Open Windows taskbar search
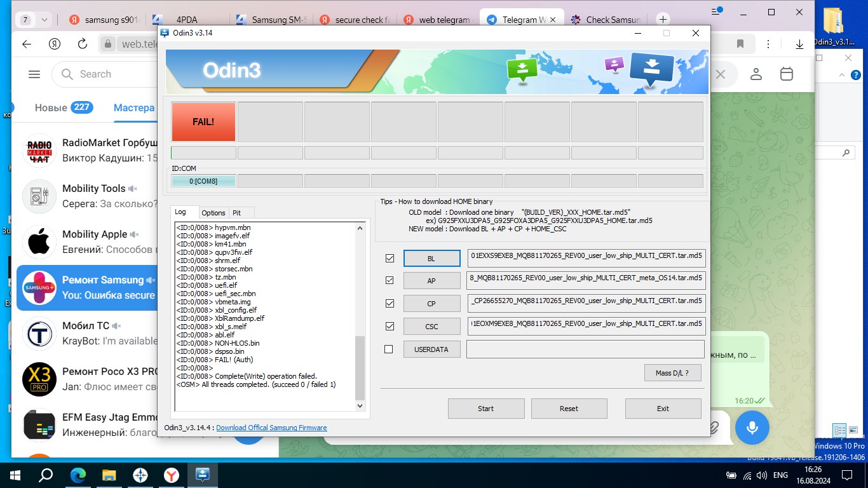The width and height of the screenshot is (868, 488). click(46, 475)
